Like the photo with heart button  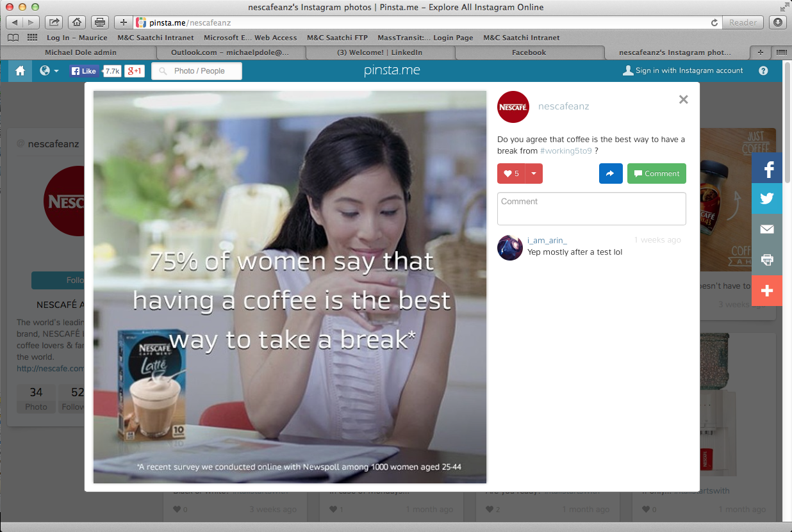pos(511,173)
